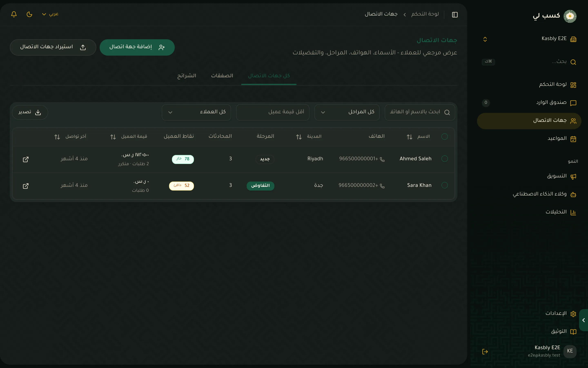Switch to كل جهات الاتصال tab
Screen dimensions: 588x368
coord(269,76)
